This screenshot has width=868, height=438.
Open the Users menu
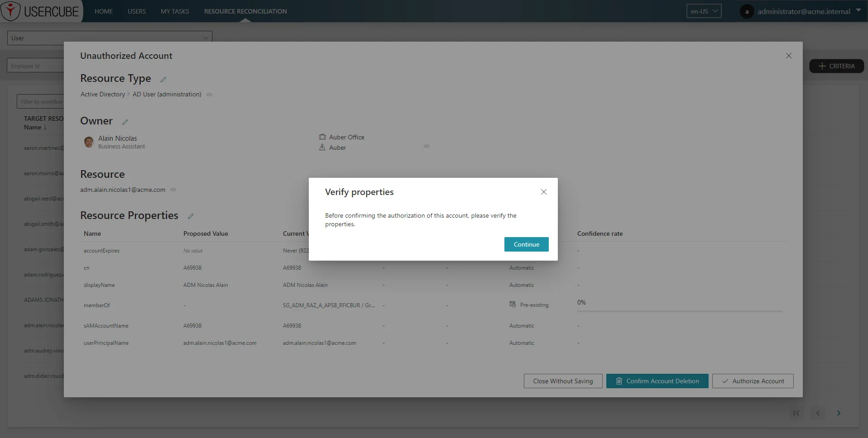pyautogui.click(x=137, y=11)
